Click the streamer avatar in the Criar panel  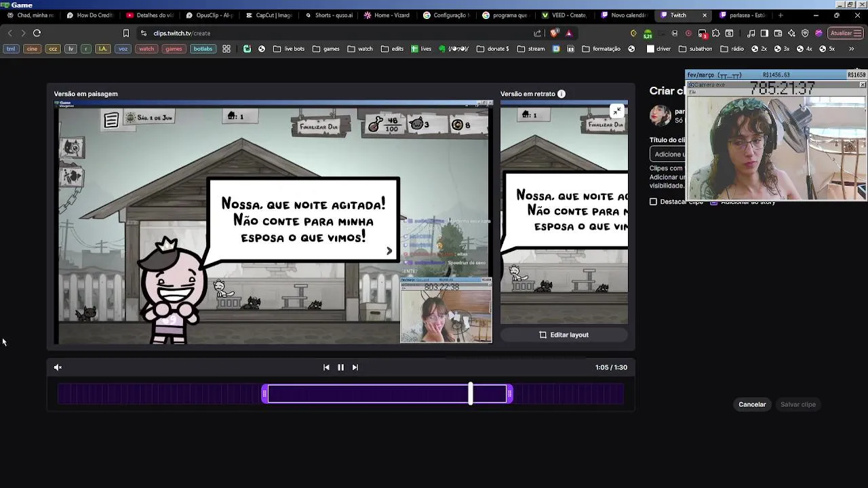pyautogui.click(x=660, y=116)
